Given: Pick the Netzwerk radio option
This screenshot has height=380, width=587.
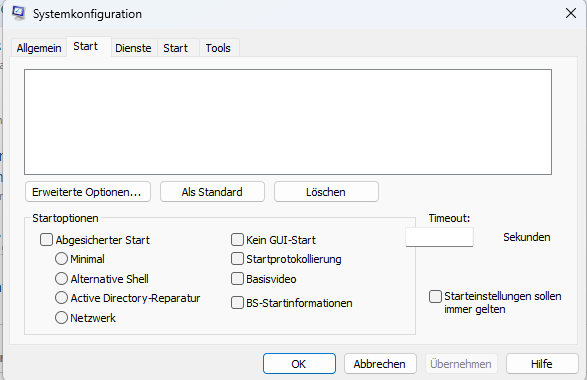Looking at the screenshot, I should (x=61, y=317).
